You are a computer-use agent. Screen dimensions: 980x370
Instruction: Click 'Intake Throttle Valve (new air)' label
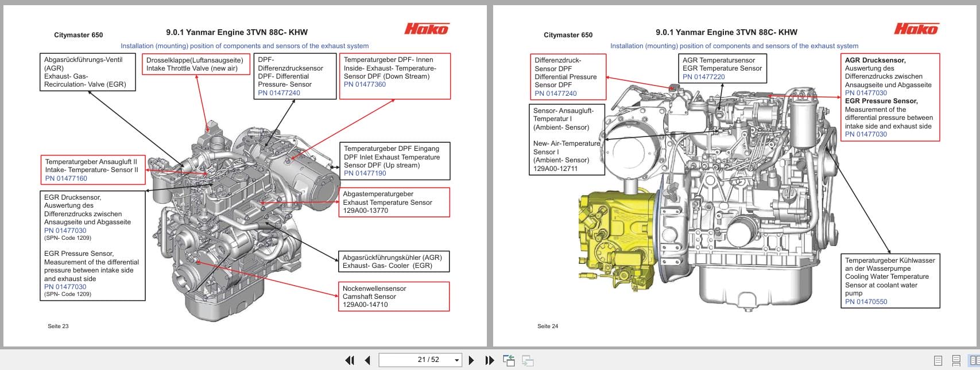point(192,68)
